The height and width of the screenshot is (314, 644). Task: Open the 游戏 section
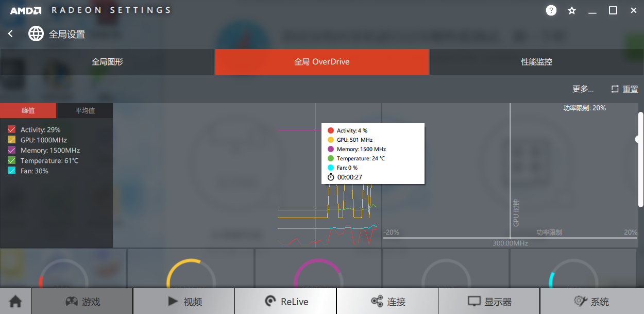82,302
